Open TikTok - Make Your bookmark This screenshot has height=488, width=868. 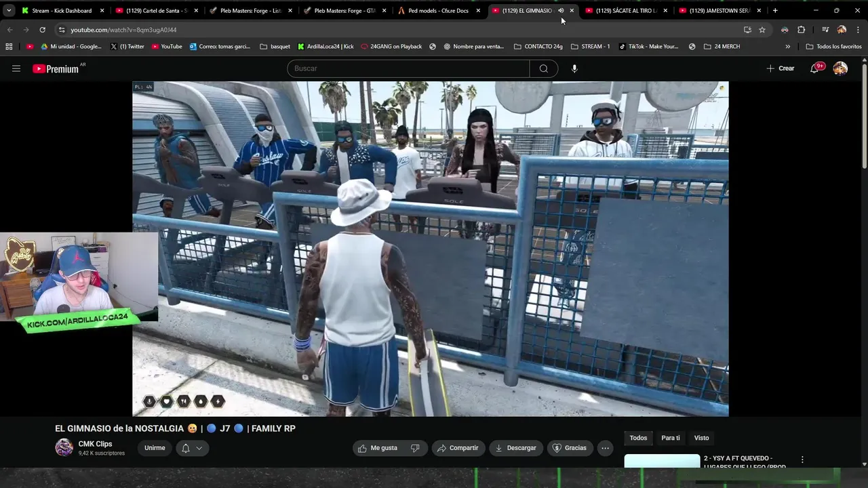pyautogui.click(x=648, y=47)
